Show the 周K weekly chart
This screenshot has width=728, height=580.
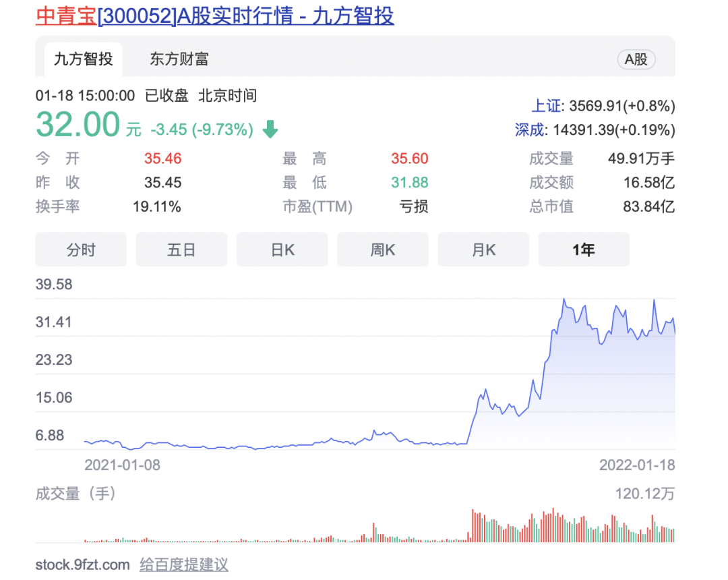[383, 250]
